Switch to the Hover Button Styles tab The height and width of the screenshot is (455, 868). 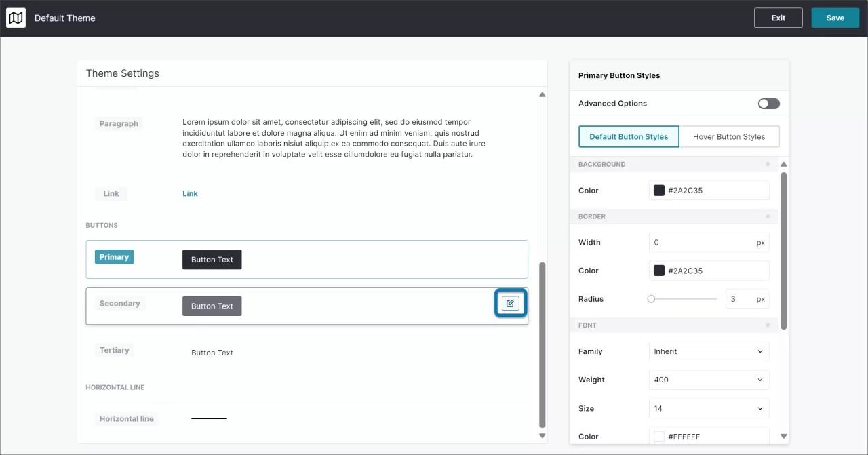pyautogui.click(x=730, y=136)
